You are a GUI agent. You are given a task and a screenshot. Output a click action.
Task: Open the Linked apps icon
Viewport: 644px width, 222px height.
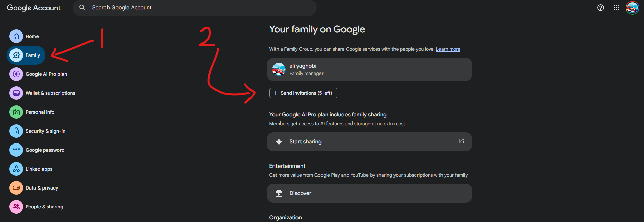16,169
